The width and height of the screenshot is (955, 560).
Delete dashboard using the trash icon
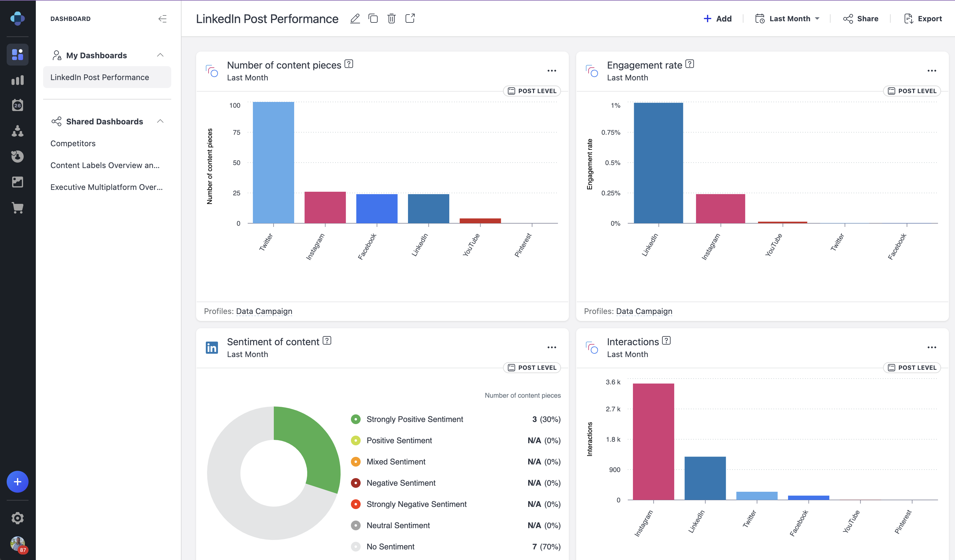pos(392,19)
